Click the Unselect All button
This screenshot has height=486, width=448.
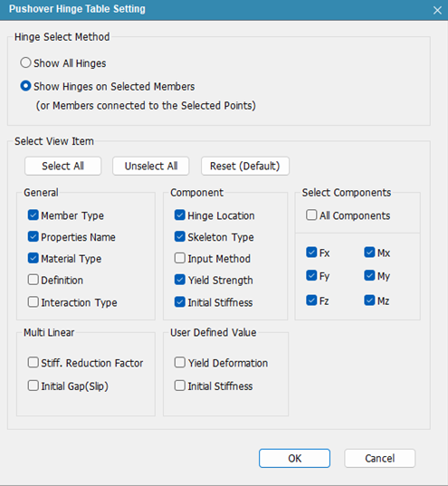coord(150,167)
